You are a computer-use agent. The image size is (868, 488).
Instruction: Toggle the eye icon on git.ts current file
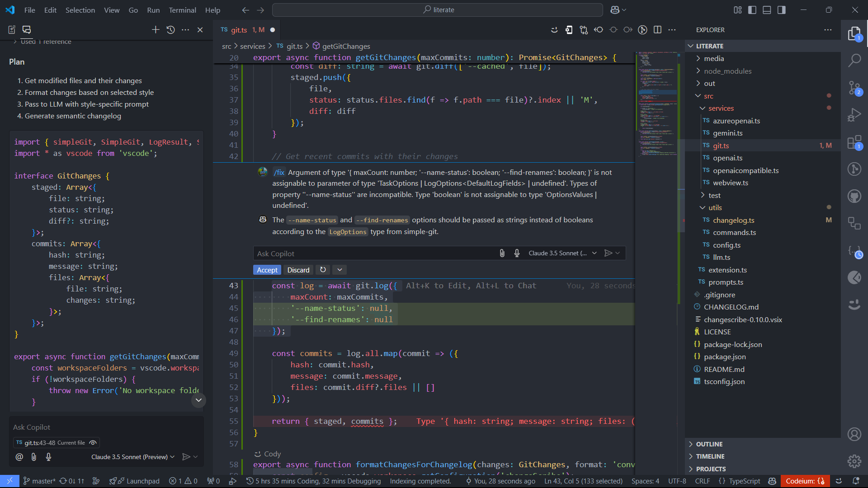point(93,443)
